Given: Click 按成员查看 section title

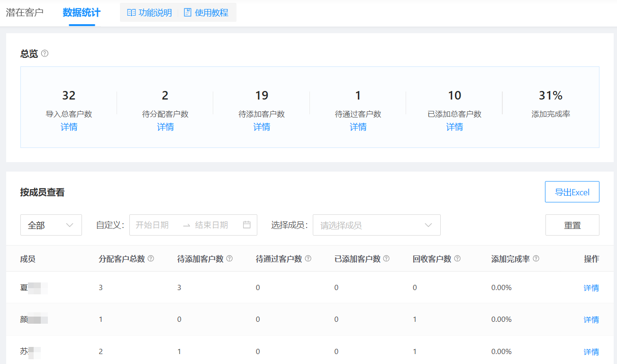Looking at the screenshot, I should coord(43,192).
